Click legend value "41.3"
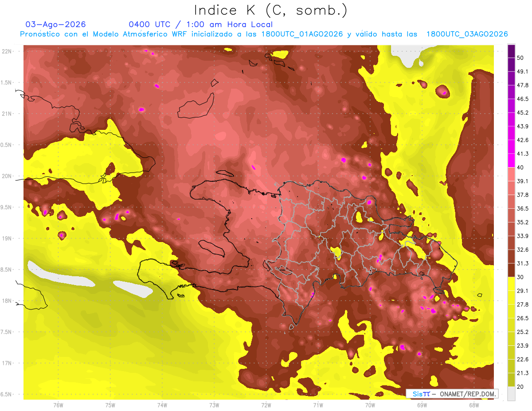This screenshot has height=411, width=532. click(523, 154)
